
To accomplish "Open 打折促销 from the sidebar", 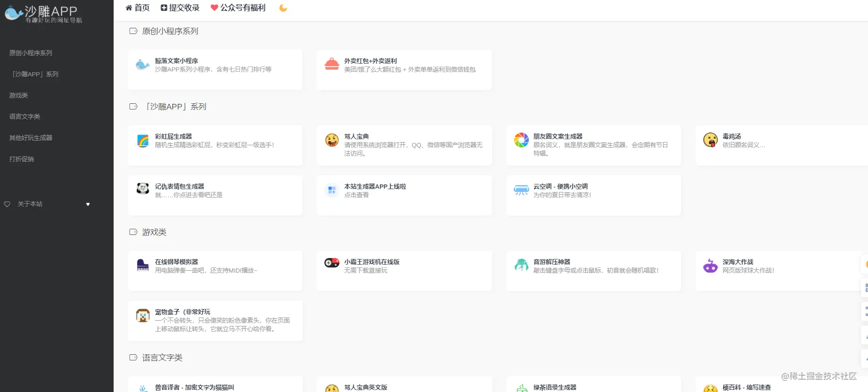I will click(21, 159).
